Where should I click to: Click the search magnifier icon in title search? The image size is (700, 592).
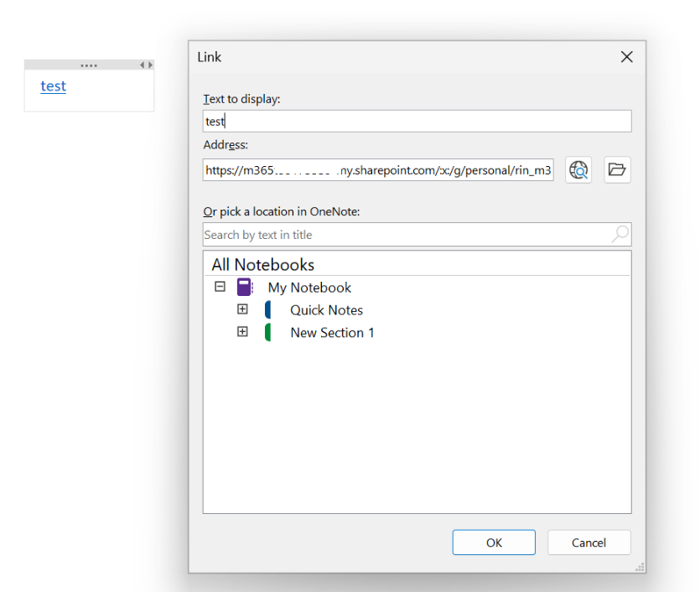(620, 234)
